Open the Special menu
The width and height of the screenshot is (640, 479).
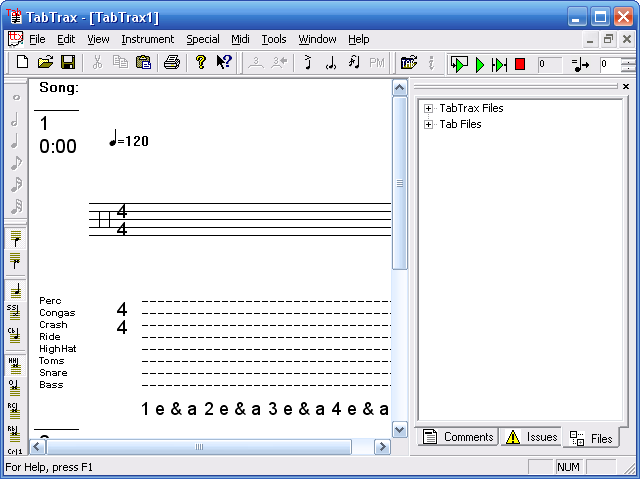pos(203,39)
